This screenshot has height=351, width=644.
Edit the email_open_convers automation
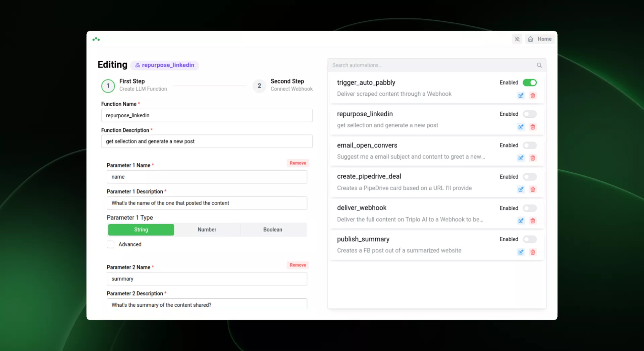click(x=521, y=158)
